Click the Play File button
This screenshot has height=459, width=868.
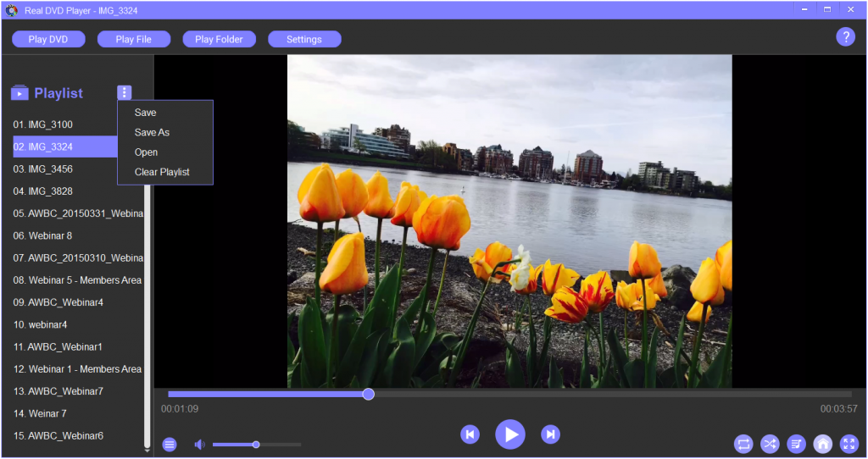tap(133, 39)
